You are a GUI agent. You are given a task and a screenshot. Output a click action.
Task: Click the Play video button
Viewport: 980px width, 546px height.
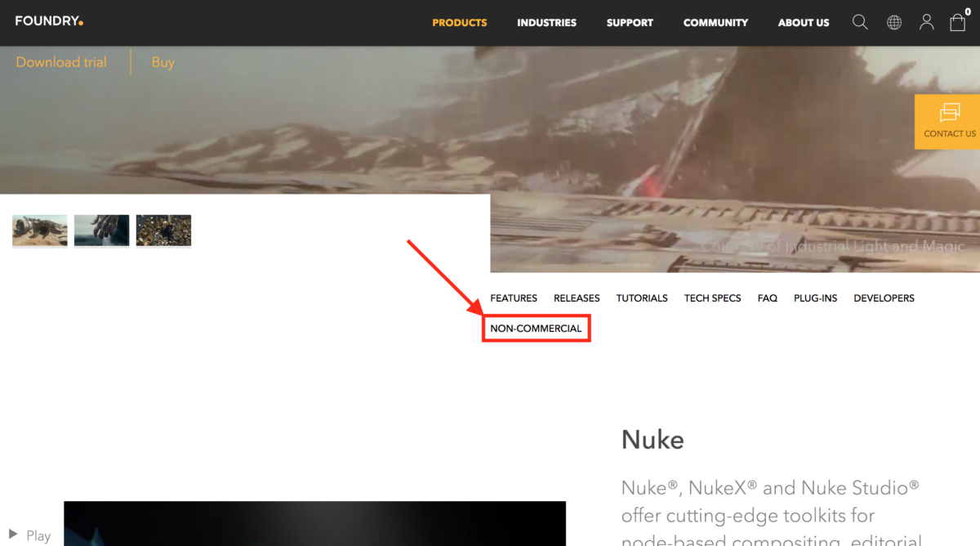point(29,535)
